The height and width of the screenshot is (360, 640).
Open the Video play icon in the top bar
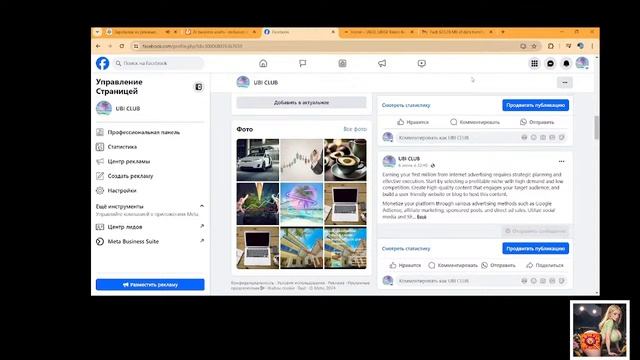tap(422, 63)
